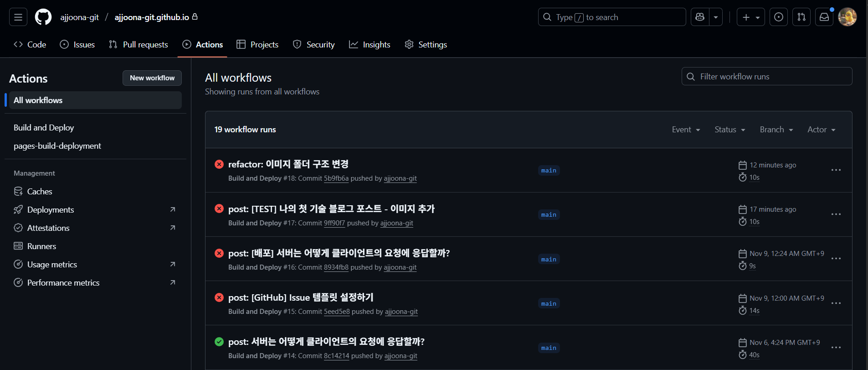Open the issues icon in the header
Image resolution: width=868 pixels, height=370 pixels.
click(x=779, y=17)
